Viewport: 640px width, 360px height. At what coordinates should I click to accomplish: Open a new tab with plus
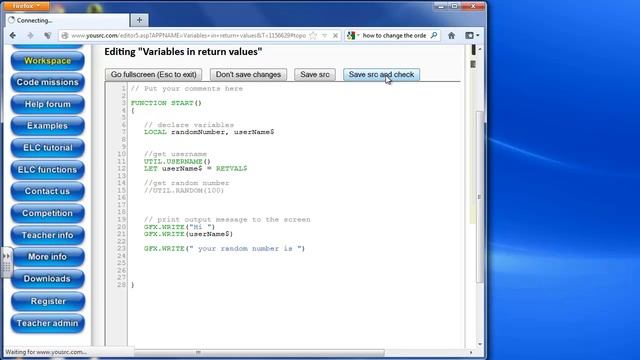pos(139,20)
